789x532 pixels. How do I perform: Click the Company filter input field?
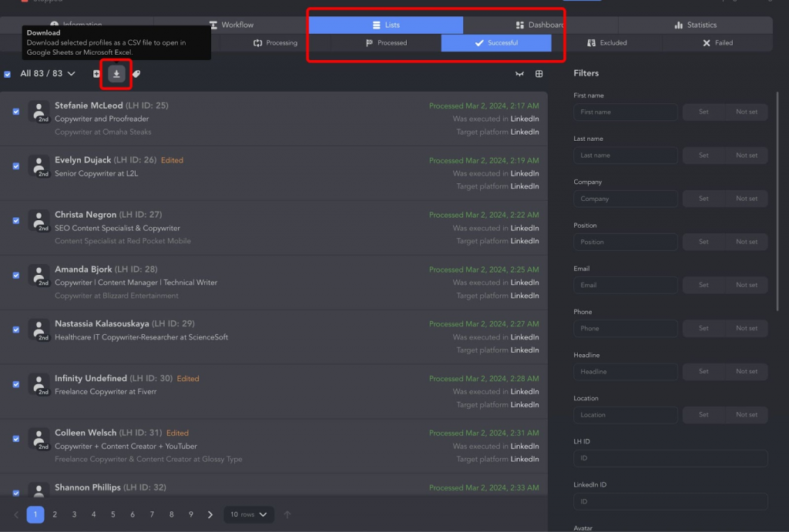626,199
